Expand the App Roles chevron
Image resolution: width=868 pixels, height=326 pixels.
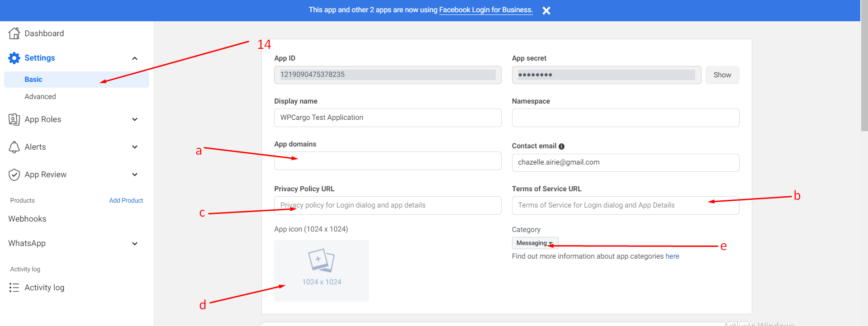tap(134, 119)
